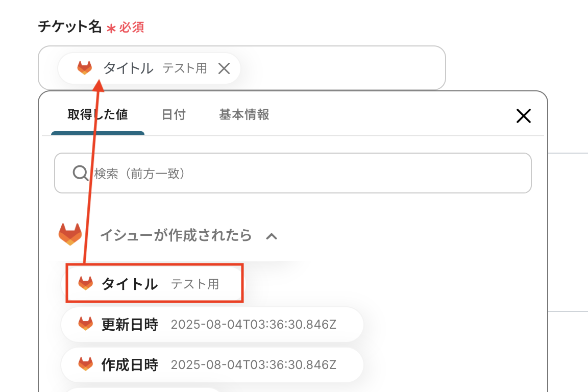588x392 pixels.
Task: Click the テスト用 text inside the field chip
Action: [185, 68]
